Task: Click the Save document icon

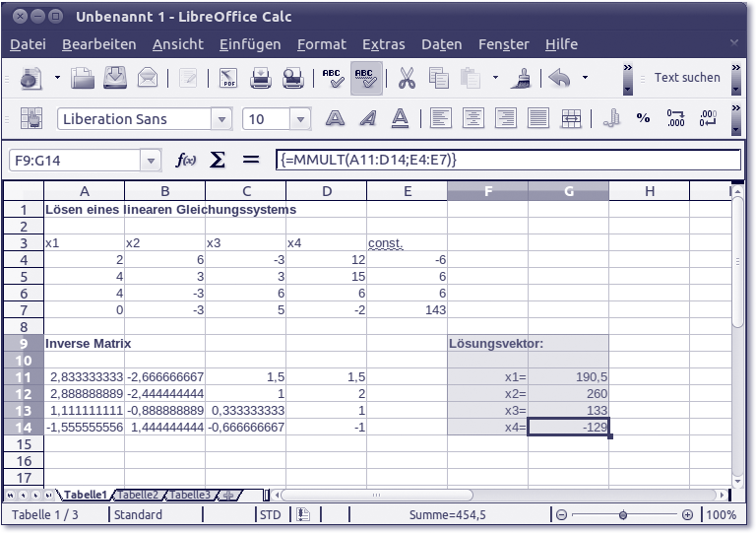Action: click(115, 78)
